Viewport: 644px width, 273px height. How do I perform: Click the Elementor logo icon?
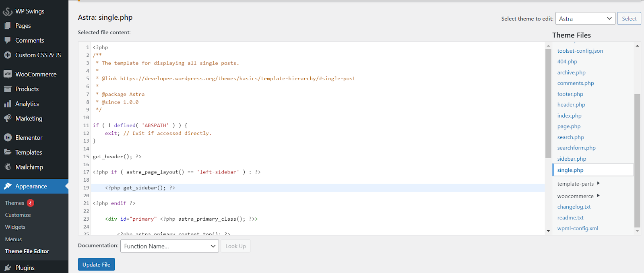point(8,138)
